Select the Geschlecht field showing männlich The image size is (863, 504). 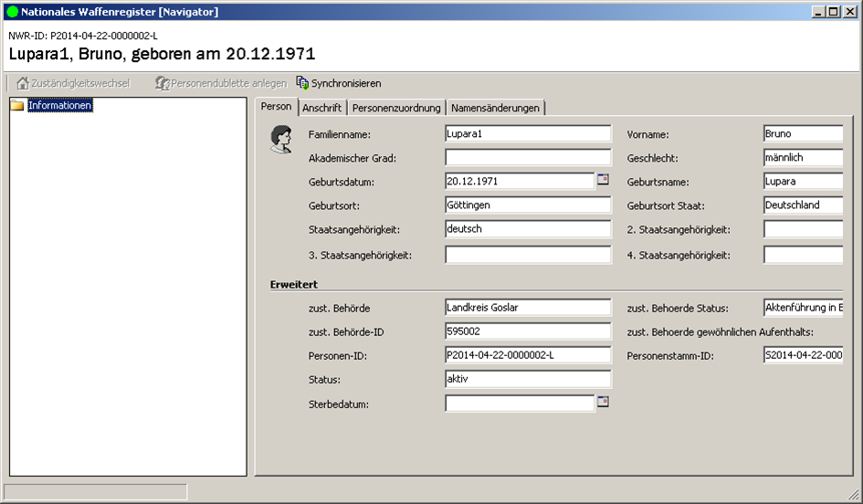[802, 158]
